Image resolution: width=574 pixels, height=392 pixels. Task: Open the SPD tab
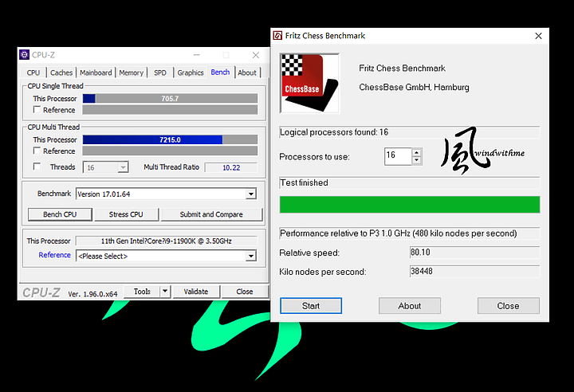point(160,73)
